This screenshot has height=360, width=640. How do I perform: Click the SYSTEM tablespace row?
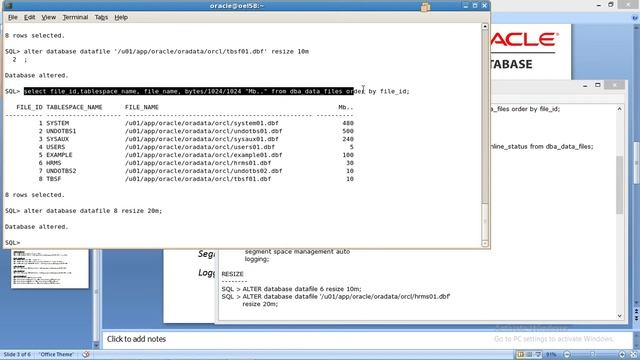[179, 123]
